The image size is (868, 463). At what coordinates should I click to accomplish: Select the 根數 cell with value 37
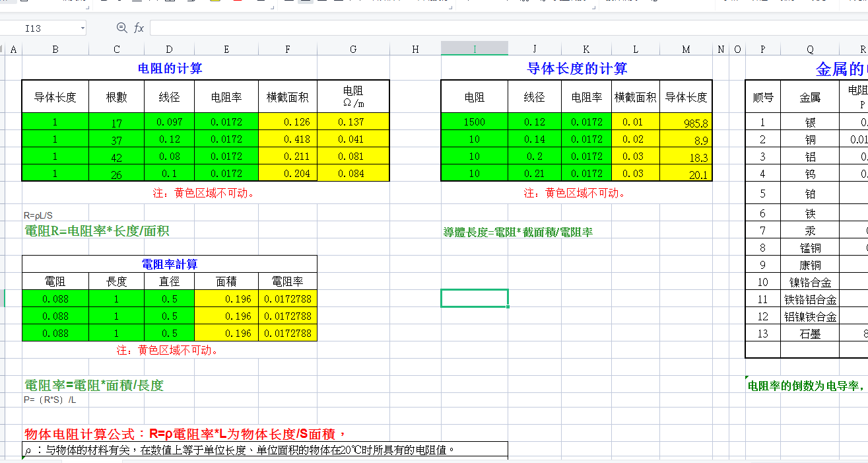click(x=116, y=139)
